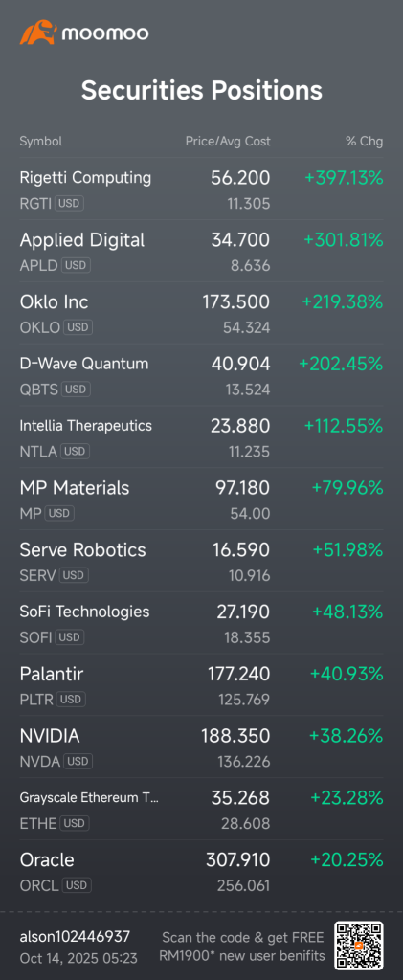
Task: Click the USD badge beside ORCL
Action: pos(77,885)
